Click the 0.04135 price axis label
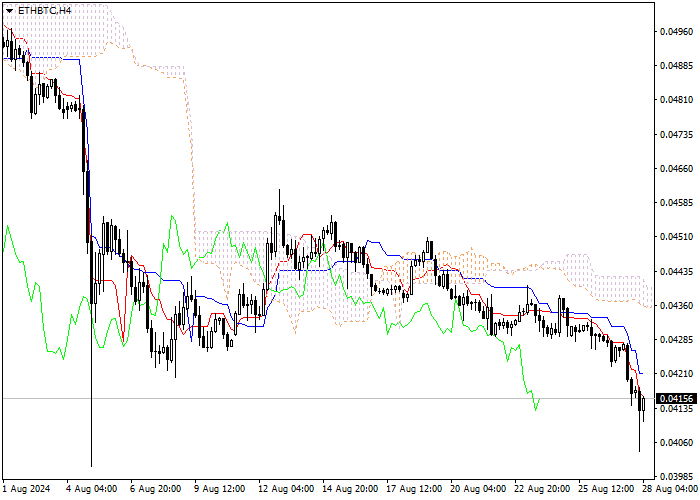This screenshot has width=700, height=500. tap(677, 408)
